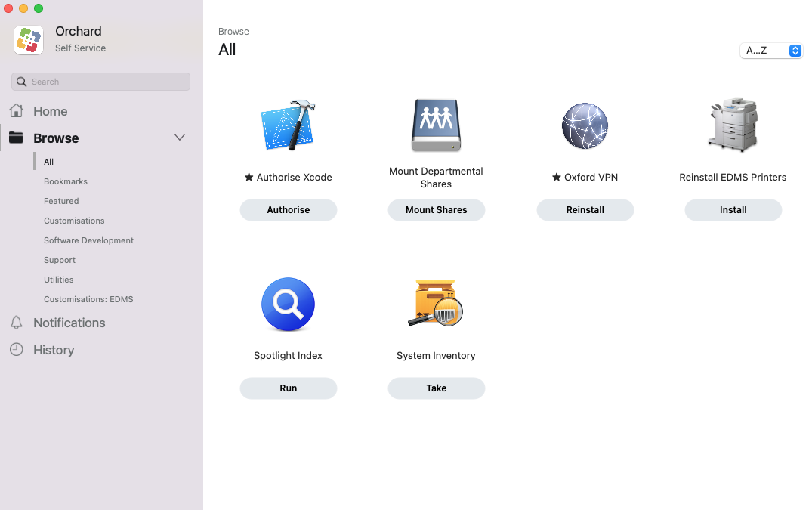This screenshot has width=812, height=510.
Task: Open History in the sidebar
Action: coord(53,350)
